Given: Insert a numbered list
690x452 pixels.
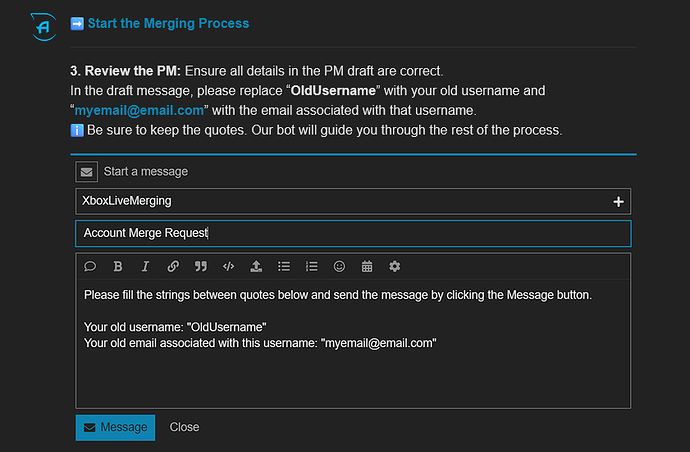Looking at the screenshot, I should coord(312,267).
